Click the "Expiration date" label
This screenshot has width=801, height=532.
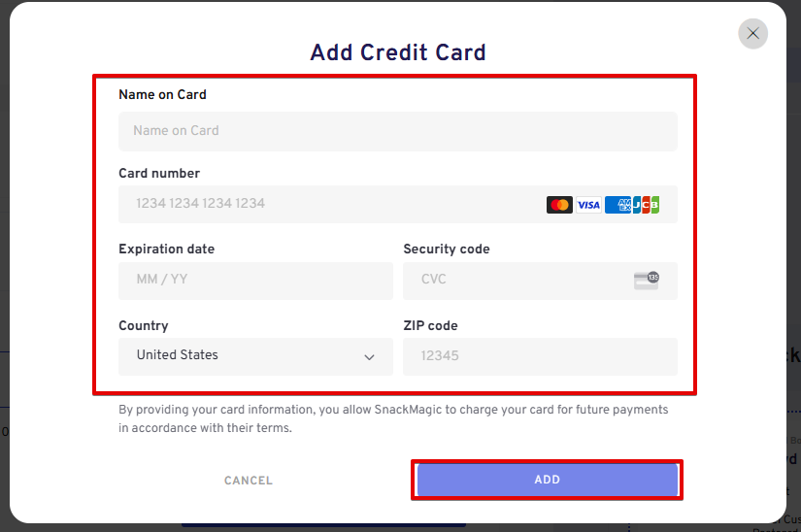click(x=166, y=249)
